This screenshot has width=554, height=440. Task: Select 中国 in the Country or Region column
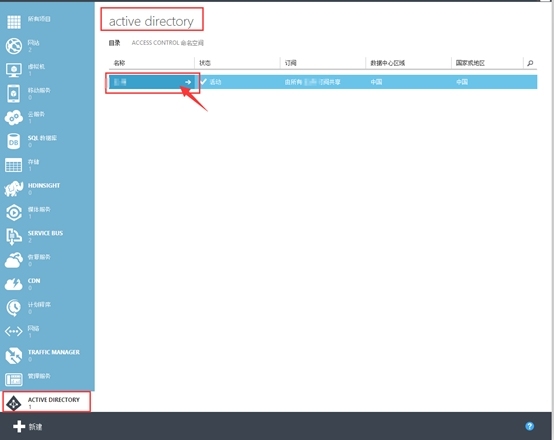point(462,82)
